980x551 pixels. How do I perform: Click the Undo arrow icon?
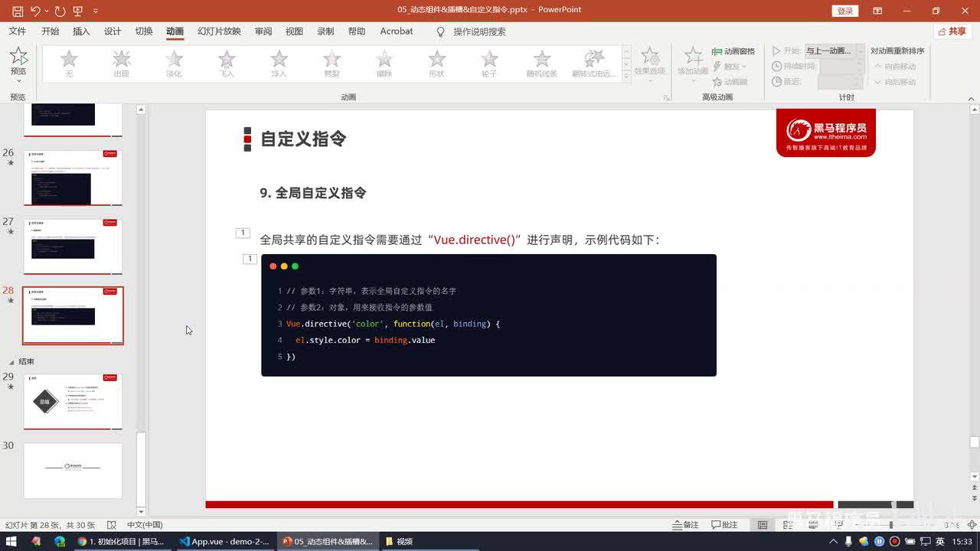tap(35, 11)
